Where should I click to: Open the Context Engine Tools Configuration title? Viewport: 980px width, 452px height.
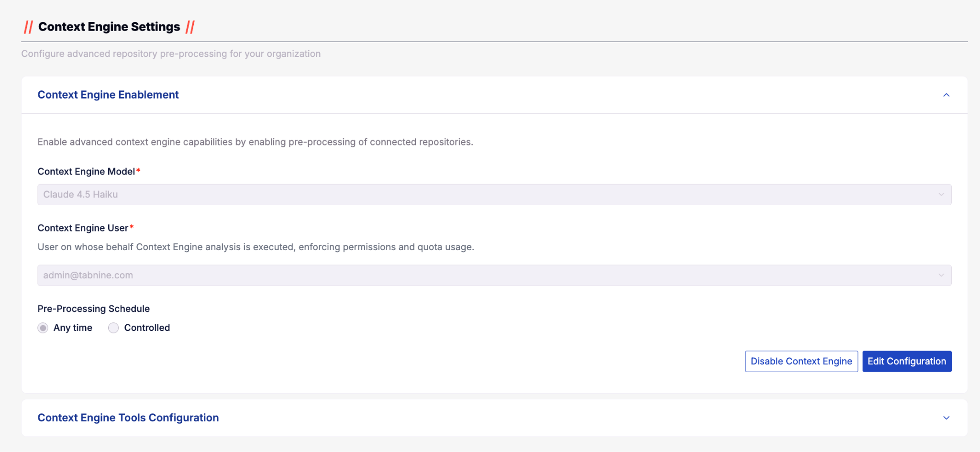[128, 418]
